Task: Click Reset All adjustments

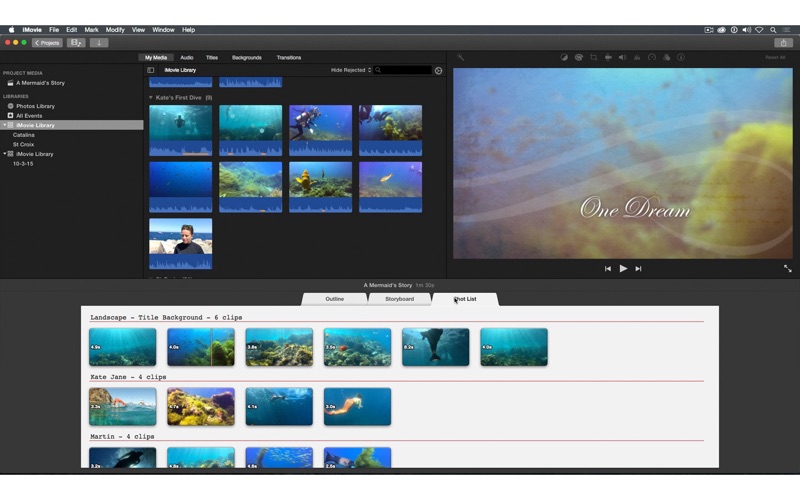Action: (x=774, y=57)
